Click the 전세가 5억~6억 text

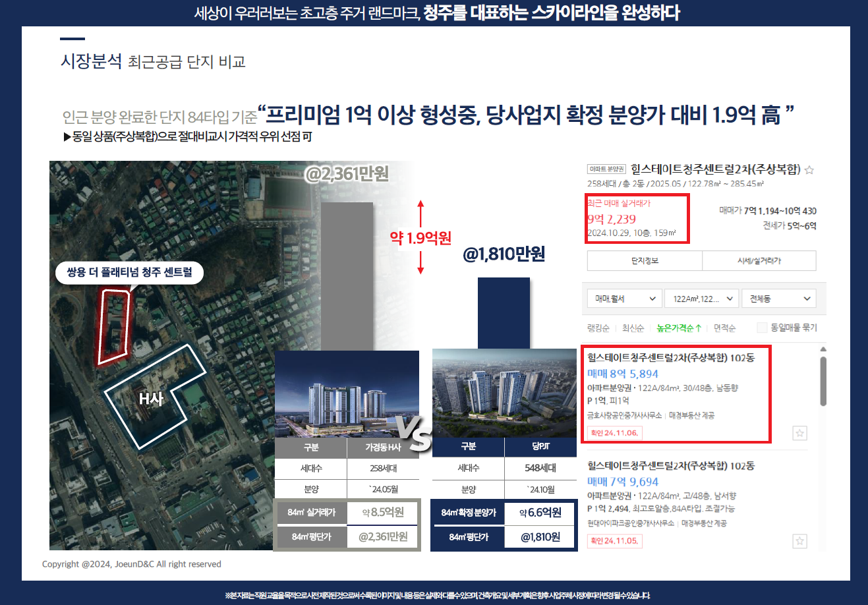point(790,226)
